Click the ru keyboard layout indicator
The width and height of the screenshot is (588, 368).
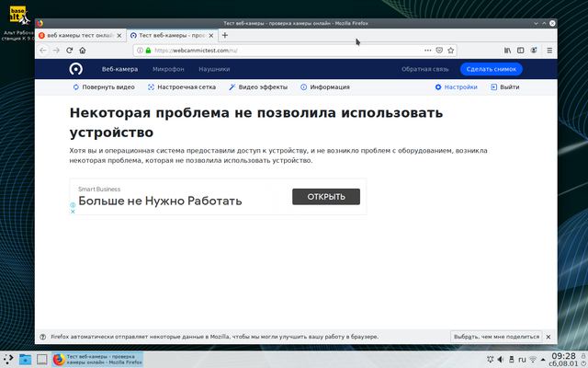pos(522,360)
